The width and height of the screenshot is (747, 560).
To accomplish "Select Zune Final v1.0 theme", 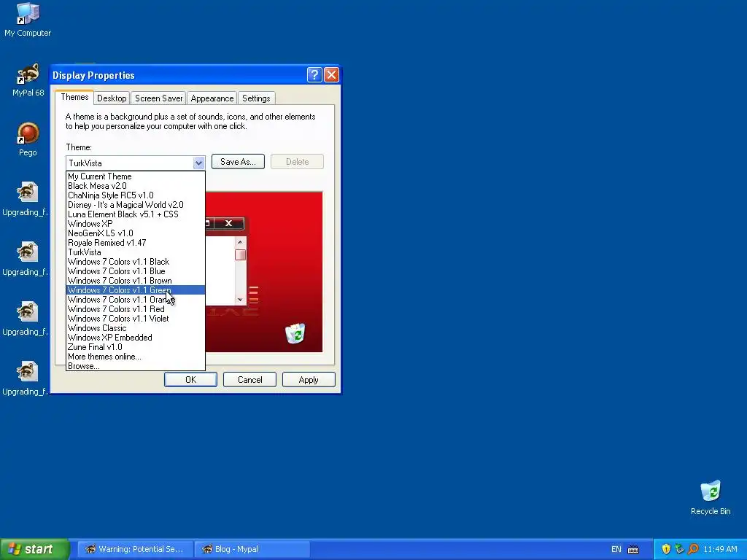I will pos(135,347).
